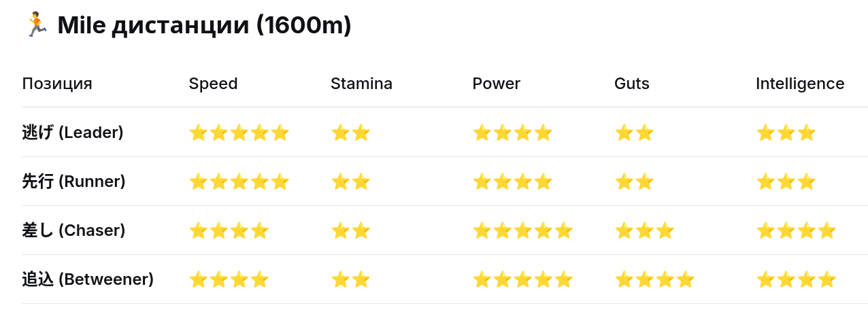Screen dimensions: 868x310
Task: Click the Guts column header
Action: [631, 84]
